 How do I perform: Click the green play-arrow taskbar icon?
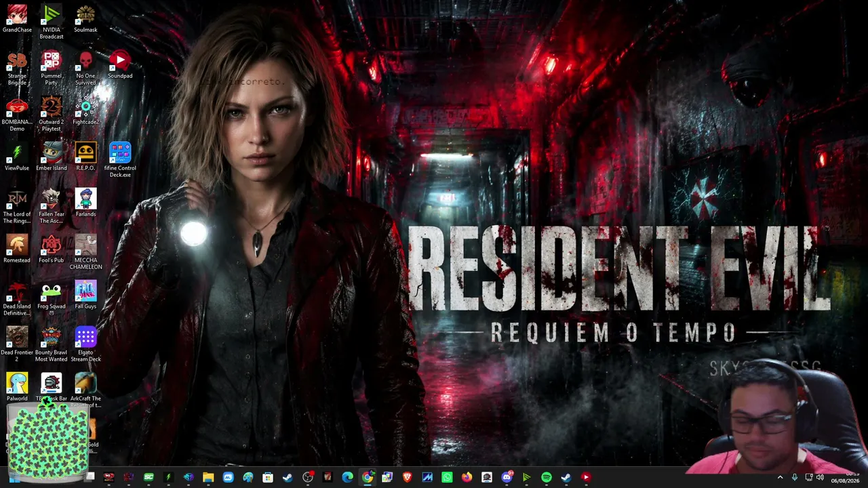pyautogui.click(x=526, y=477)
